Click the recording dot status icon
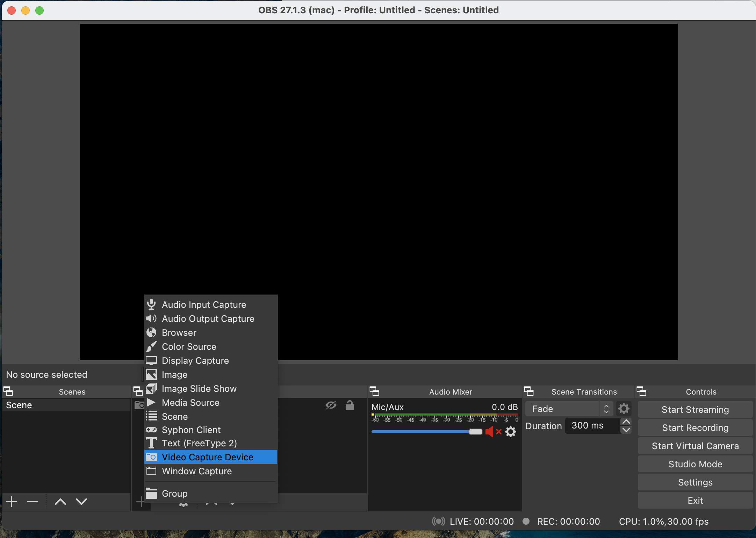The image size is (756, 538). click(x=526, y=521)
